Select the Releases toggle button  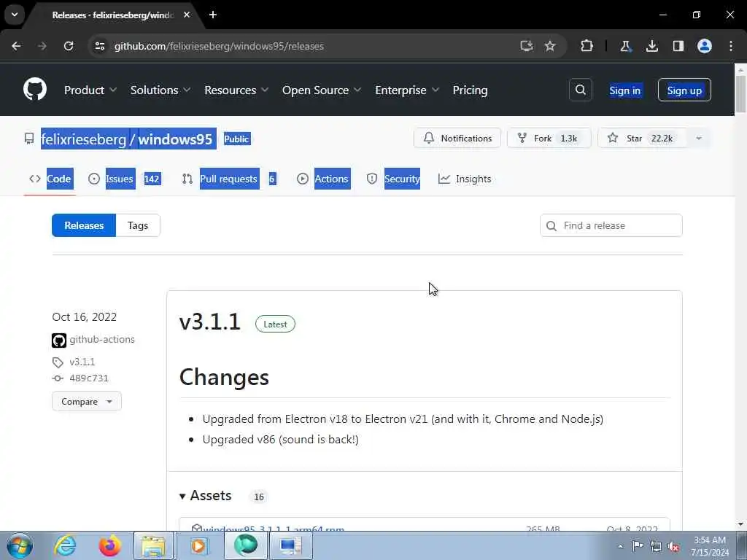84,225
